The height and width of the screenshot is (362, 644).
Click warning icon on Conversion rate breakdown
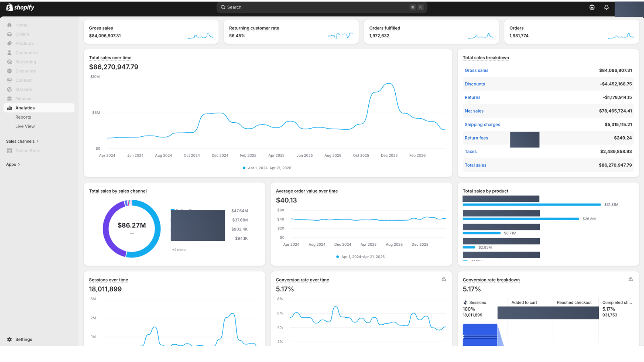coord(630,279)
